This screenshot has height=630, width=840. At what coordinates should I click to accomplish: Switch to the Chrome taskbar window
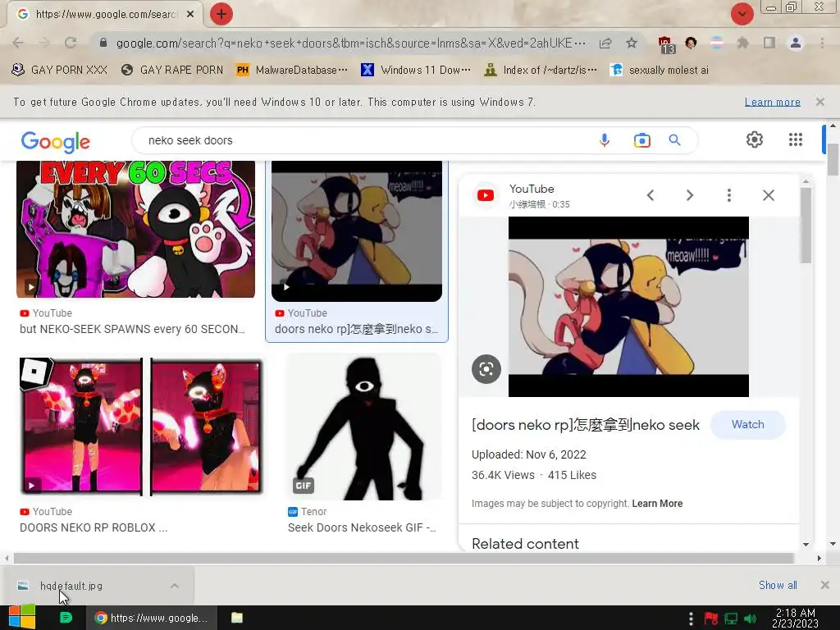pyautogui.click(x=151, y=618)
